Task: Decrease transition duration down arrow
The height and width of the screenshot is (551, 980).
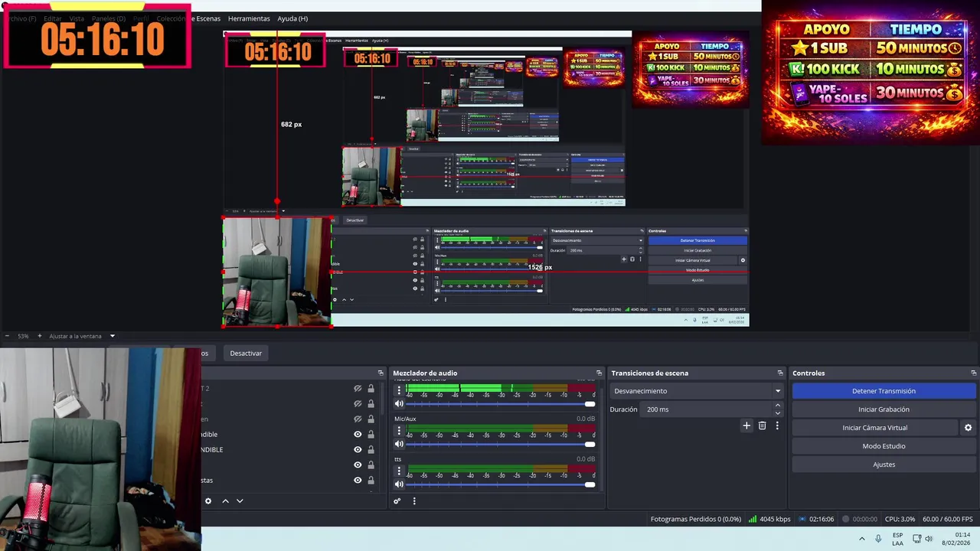Action: point(778,413)
